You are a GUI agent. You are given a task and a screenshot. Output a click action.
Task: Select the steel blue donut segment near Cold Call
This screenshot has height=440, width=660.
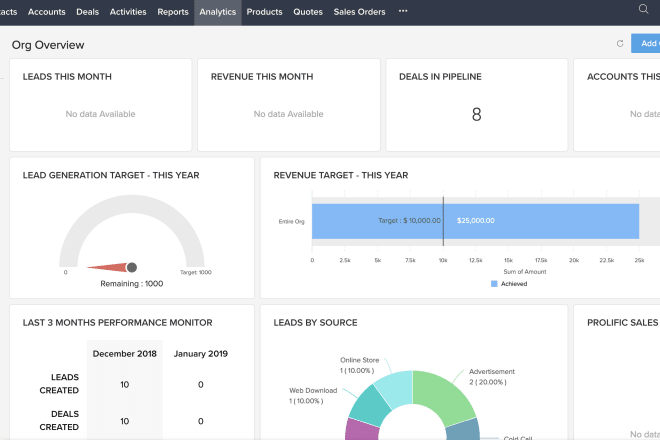pyautogui.click(x=464, y=429)
